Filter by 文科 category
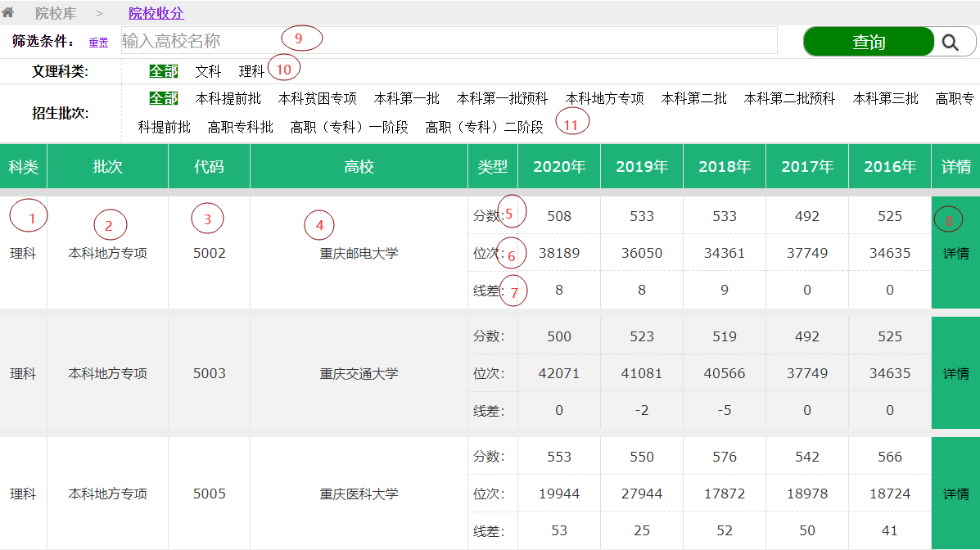Image resolution: width=980 pixels, height=550 pixels. 208,71
